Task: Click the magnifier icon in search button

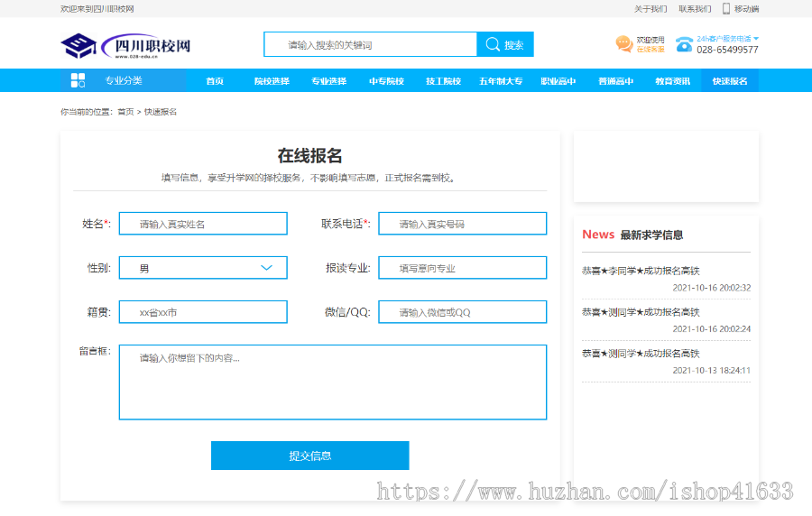Action: point(493,44)
